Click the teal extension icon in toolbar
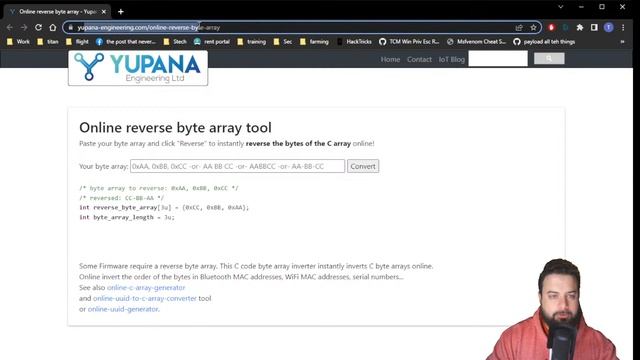Screen dimensions: 640x360 point(565,27)
